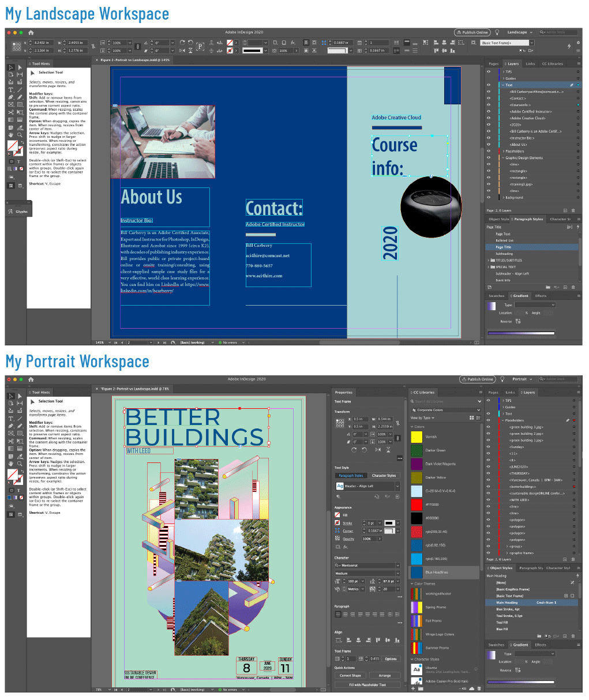This screenshot has width=589, height=700.
Task: Hide the <THURSDAY> item in Portrait Layers
Action: pyautogui.click(x=489, y=473)
